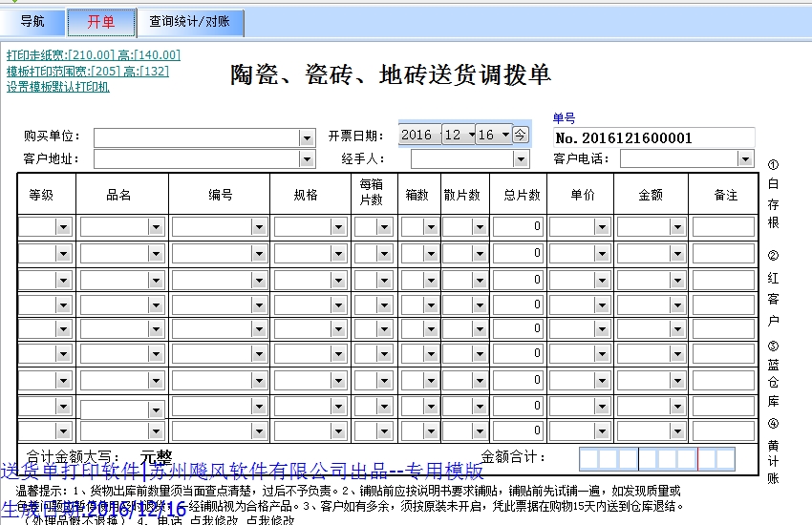Click first row 备注 field
Viewport: 812px width, 525px height.
point(723,226)
